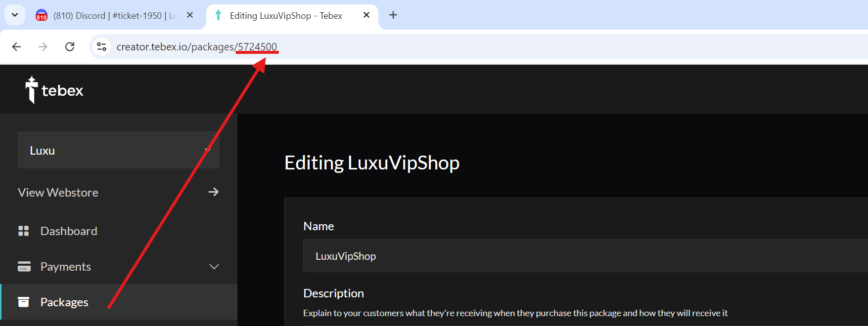Image resolution: width=868 pixels, height=326 pixels.
Task: Open the tab search dropdown arrow
Action: (15, 15)
